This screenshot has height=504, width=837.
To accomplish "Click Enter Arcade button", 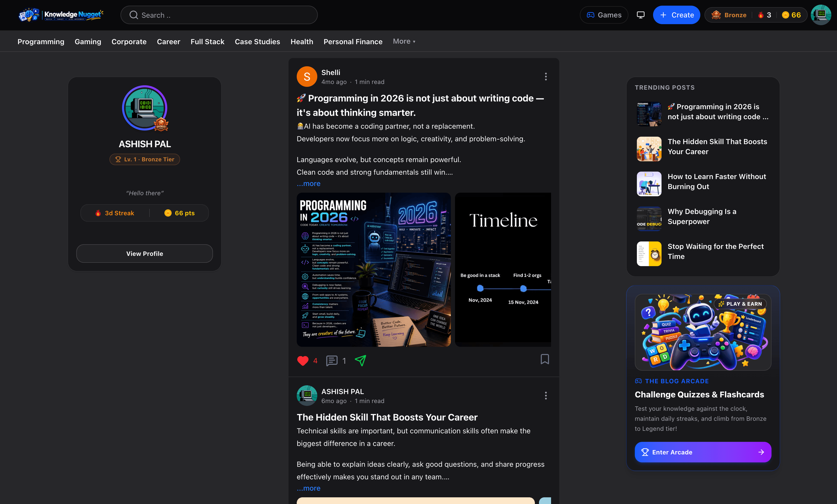I will [x=703, y=452].
